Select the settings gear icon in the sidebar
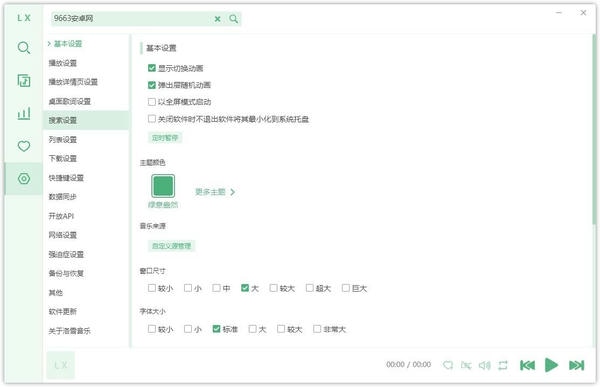This screenshot has height=387, width=600. (x=24, y=179)
